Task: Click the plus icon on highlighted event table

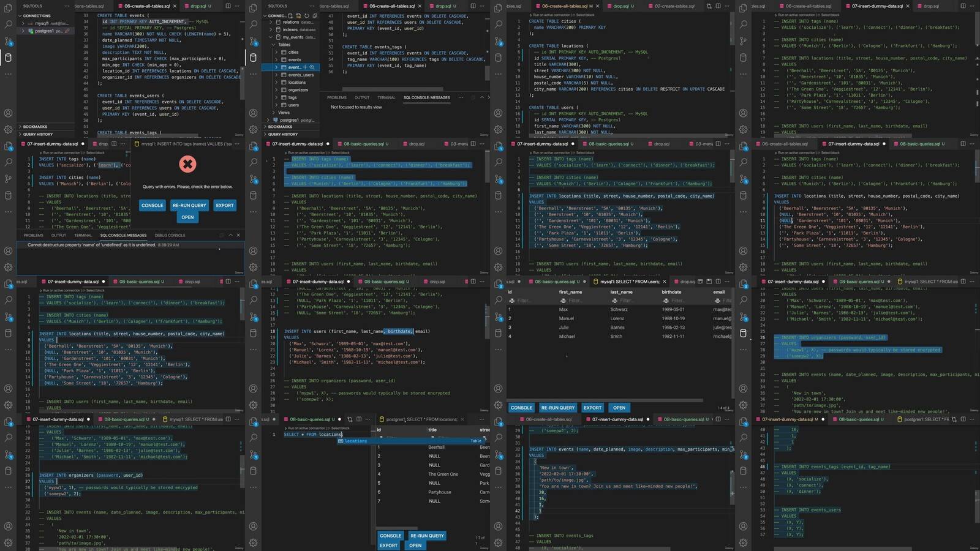Action: [x=304, y=67]
